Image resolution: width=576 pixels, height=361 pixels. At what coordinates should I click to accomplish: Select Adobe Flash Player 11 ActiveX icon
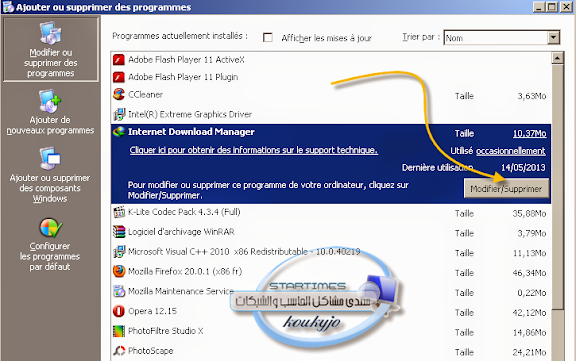click(x=119, y=59)
